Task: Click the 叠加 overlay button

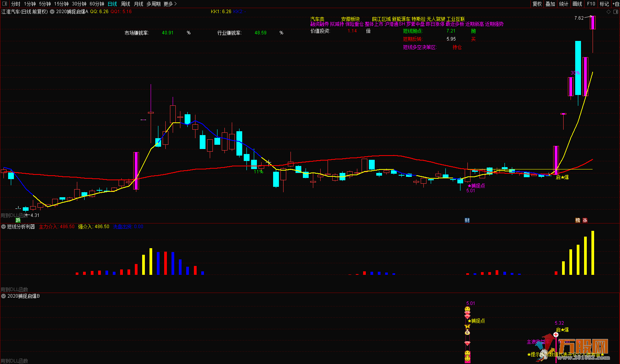Action: [x=550, y=4]
